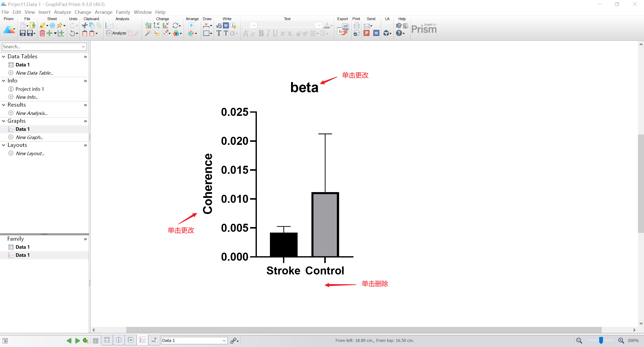
Task: Click the equation square-root icon in Write
Action: pos(219,25)
